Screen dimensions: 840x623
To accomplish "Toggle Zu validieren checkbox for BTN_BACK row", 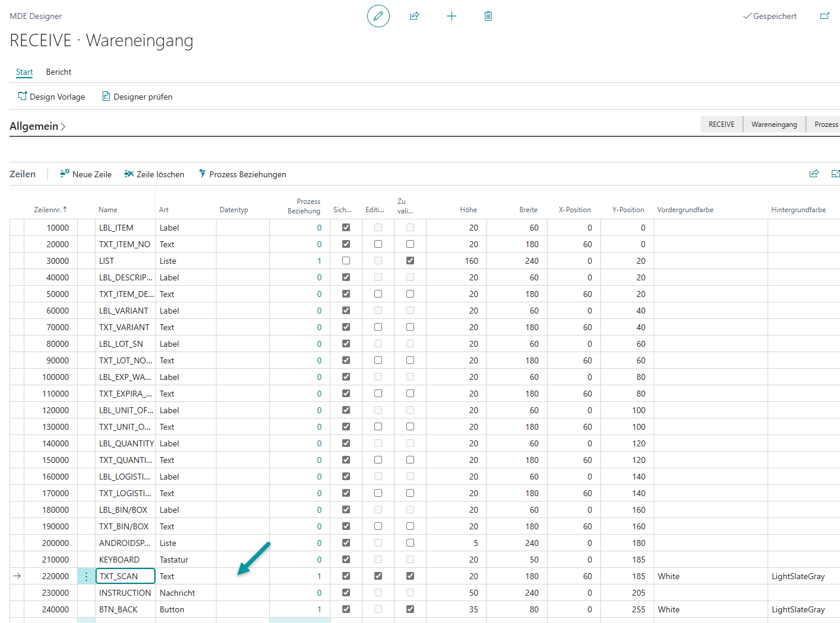I will point(411,609).
